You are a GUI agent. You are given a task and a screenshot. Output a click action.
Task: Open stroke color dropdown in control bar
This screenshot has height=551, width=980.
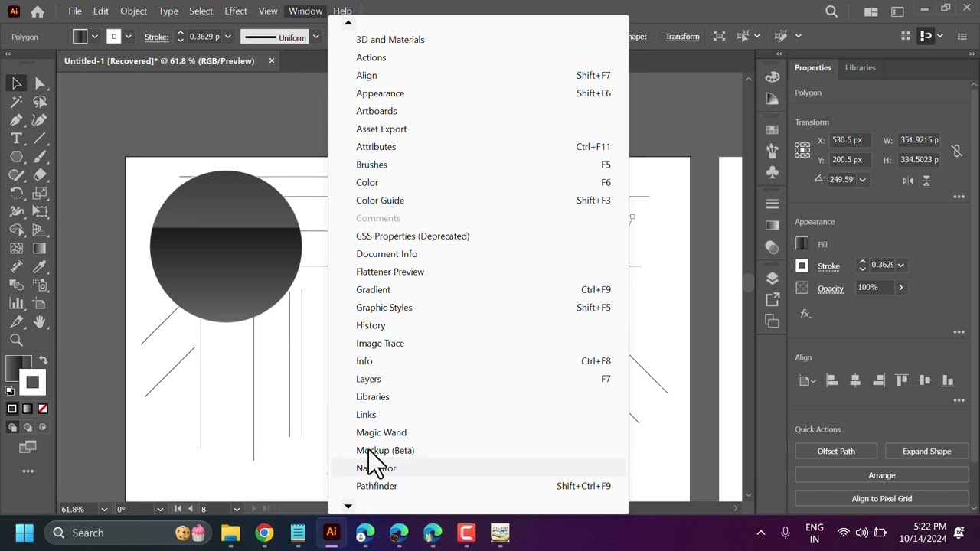pos(129,37)
